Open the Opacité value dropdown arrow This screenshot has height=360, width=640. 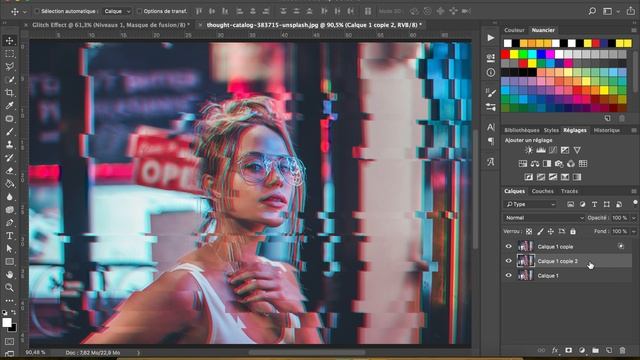click(x=633, y=218)
